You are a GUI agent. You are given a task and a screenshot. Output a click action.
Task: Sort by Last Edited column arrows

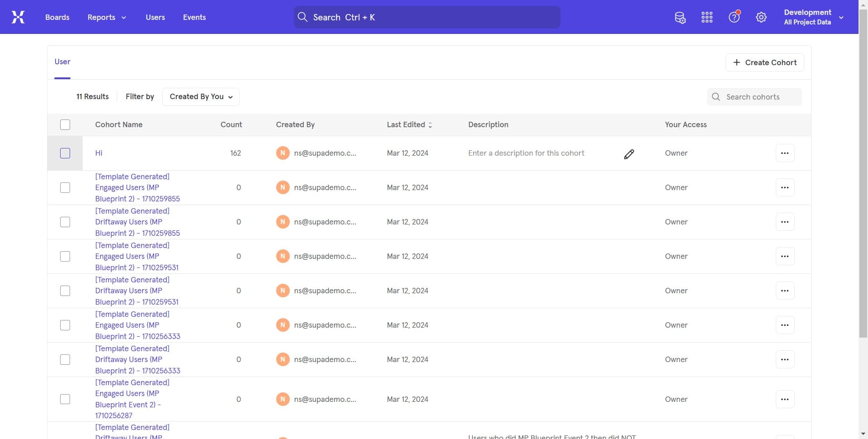click(430, 125)
